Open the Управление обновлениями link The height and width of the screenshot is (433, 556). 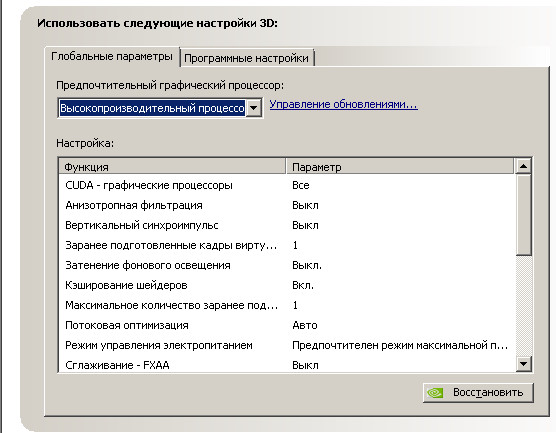tap(343, 104)
